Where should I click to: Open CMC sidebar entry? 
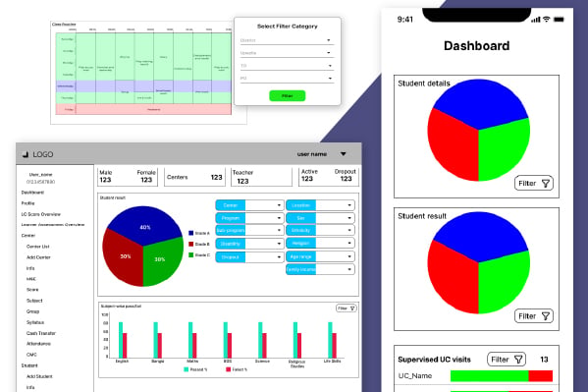[x=31, y=355]
